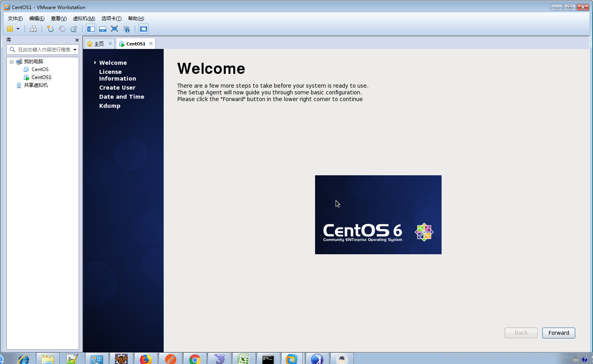The width and height of the screenshot is (593, 364).
Task: Maximize the VMware Workstation window
Action: [570, 7]
